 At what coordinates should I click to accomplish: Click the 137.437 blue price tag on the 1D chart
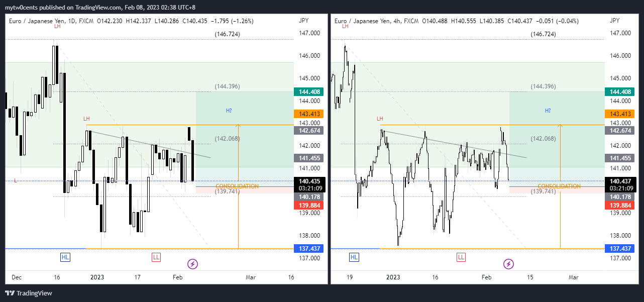point(309,249)
